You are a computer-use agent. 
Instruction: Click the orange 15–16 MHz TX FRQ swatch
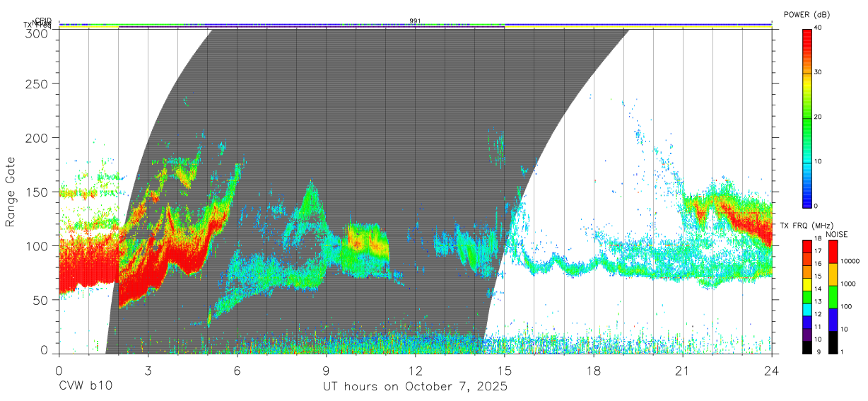coord(807,272)
